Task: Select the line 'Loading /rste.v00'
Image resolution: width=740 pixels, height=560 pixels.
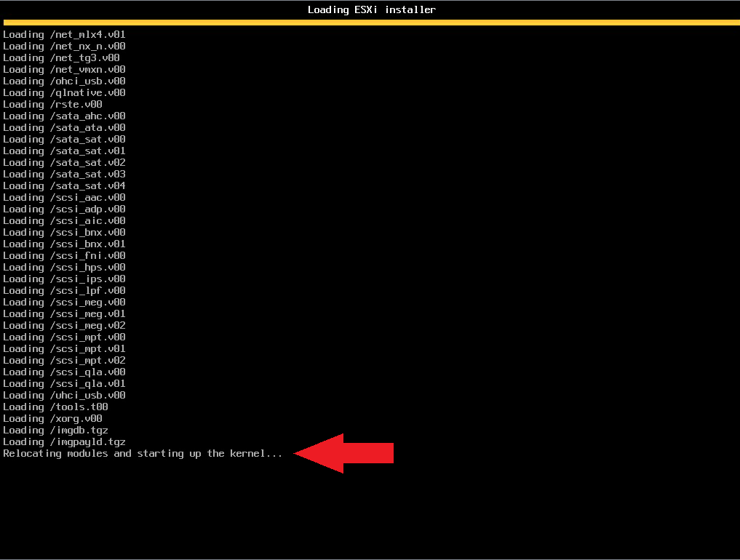Action: click(53, 104)
